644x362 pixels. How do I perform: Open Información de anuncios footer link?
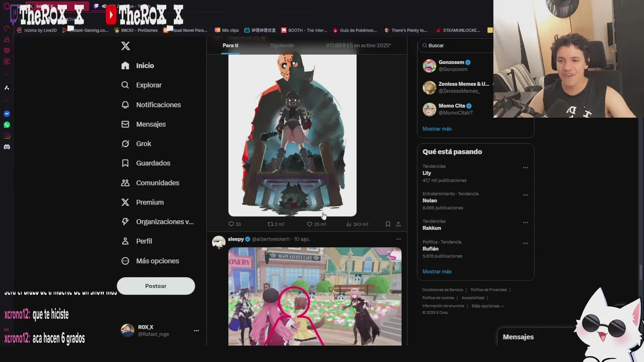(443, 306)
